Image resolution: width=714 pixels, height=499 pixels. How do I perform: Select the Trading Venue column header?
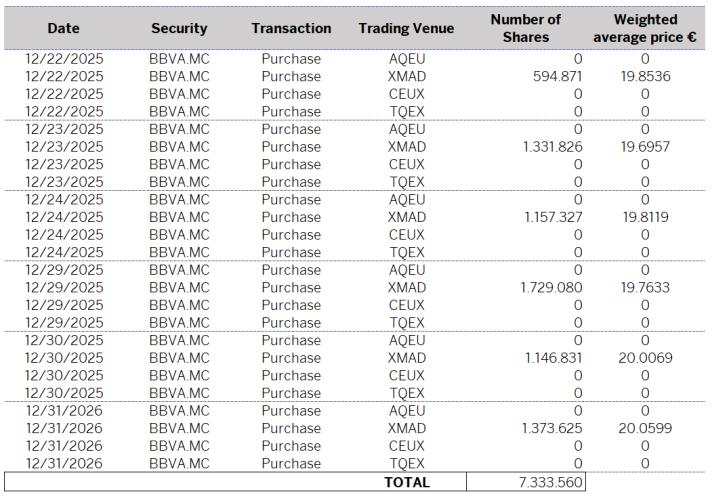406,29
